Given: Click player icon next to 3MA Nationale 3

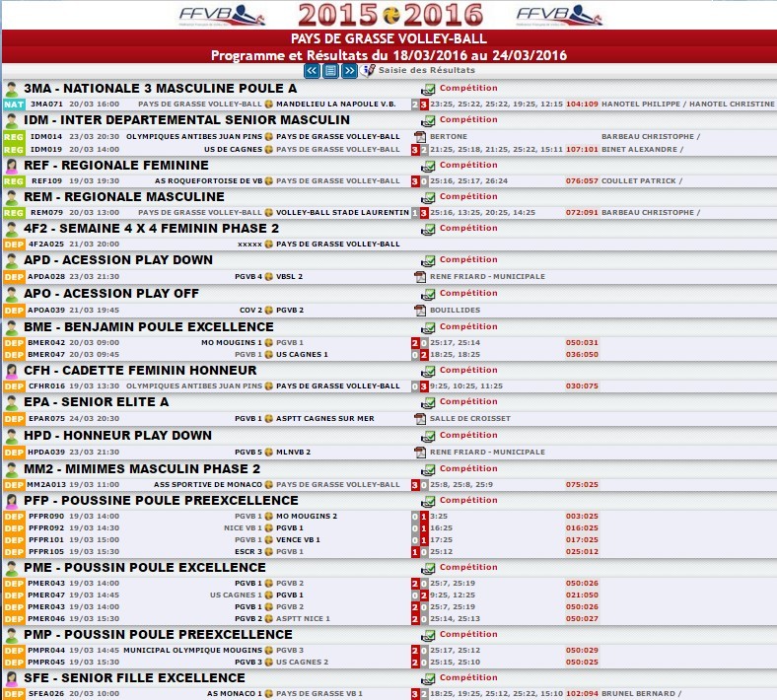Looking at the screenshot, I should click(13, 89).
